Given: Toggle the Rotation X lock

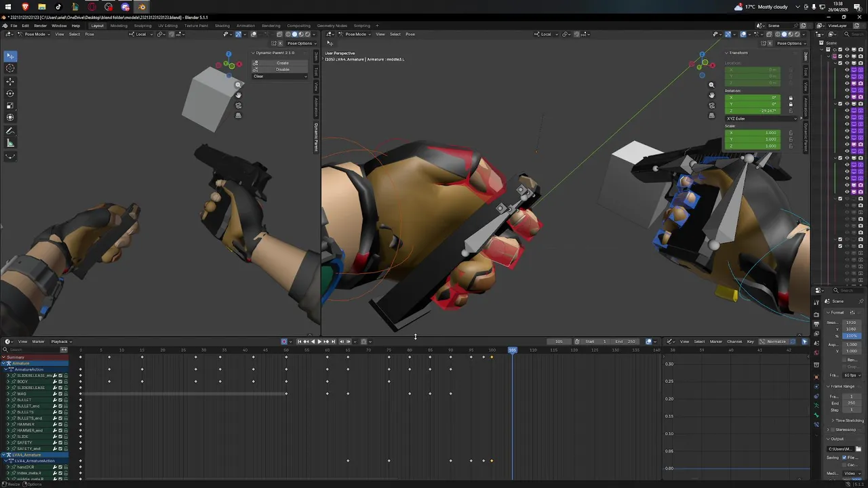Looking at the screenshot, I should (x=791, y=98).
